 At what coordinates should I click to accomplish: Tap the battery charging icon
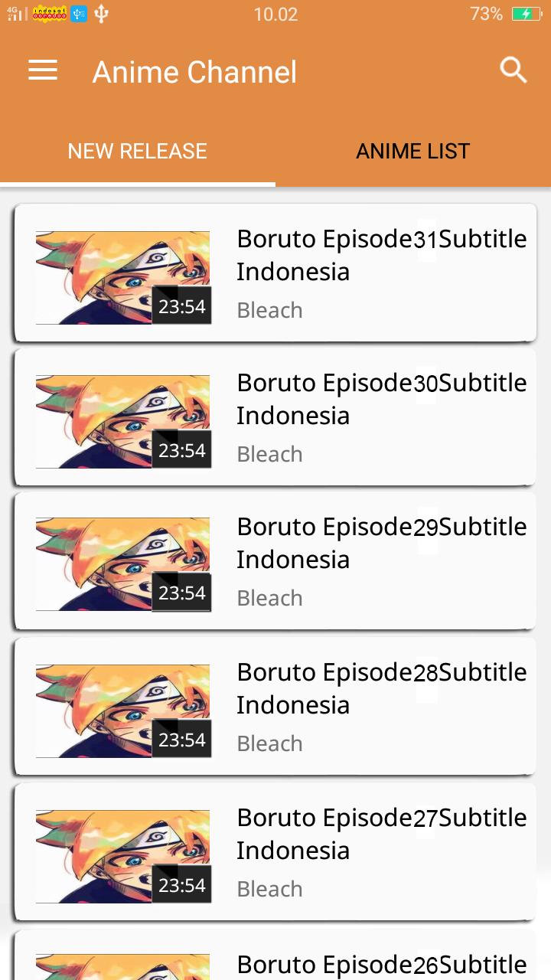[527, 14]
